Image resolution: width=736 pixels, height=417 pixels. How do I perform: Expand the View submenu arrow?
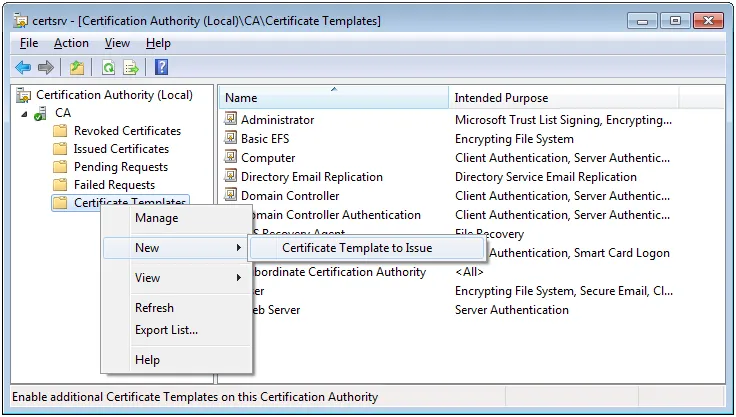(x=238, y=278)
